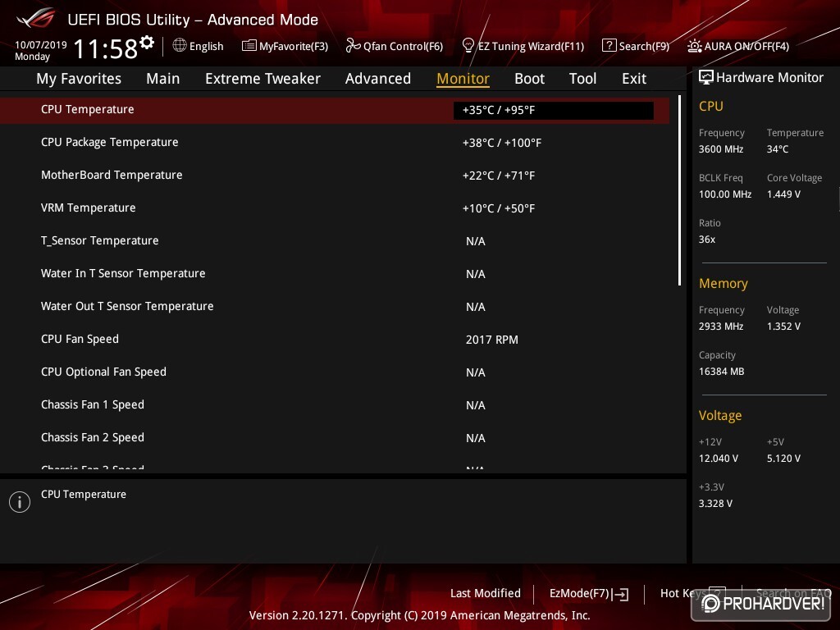Screen dimensions: 840x630
Task: Open the Exit tab
Action: [x=634, y=79]
